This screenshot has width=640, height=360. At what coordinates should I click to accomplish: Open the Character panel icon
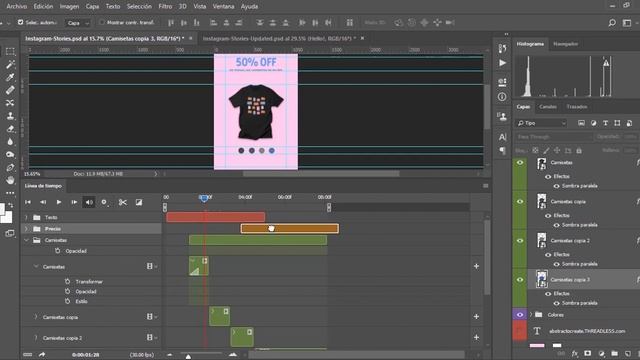502,137
